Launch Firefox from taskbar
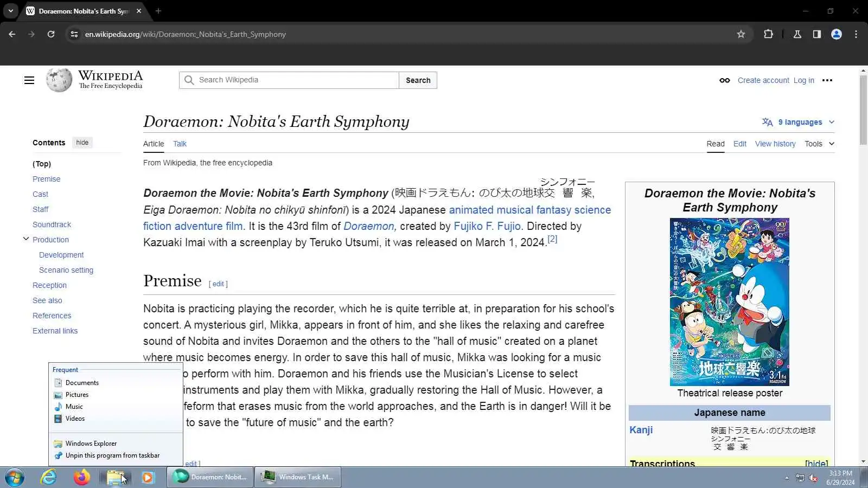Viewport: 868px width, 488px height. point(82,477)
